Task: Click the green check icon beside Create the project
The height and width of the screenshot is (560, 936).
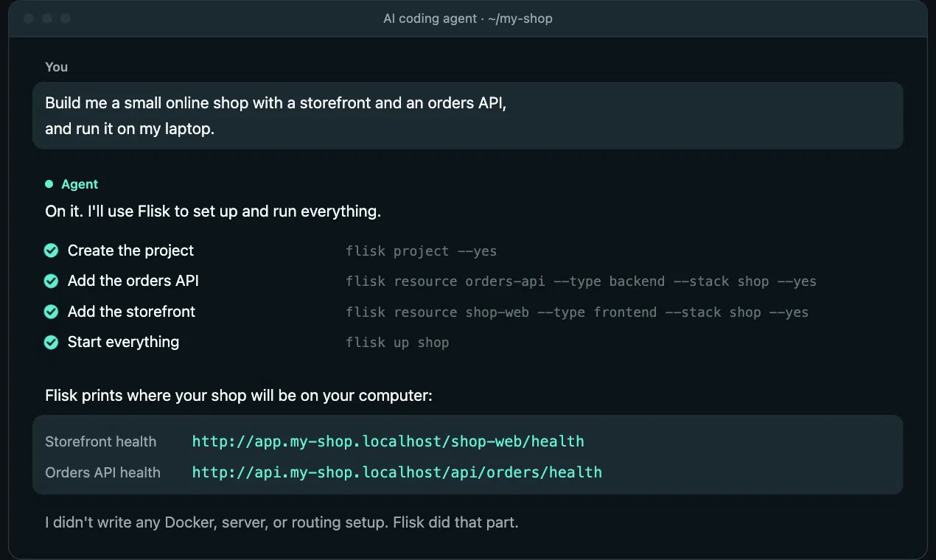Action: tap(51, 251)
